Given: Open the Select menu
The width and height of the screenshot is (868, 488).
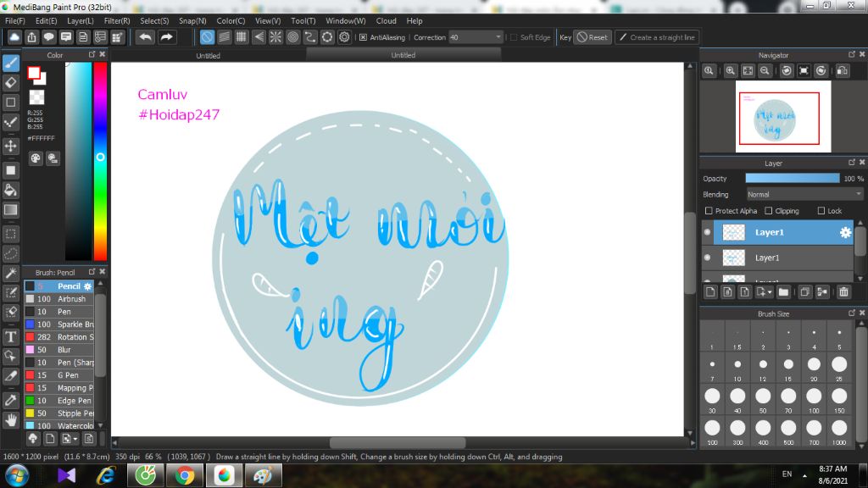Looking at the screenshot, I should [x=154, y=21].
